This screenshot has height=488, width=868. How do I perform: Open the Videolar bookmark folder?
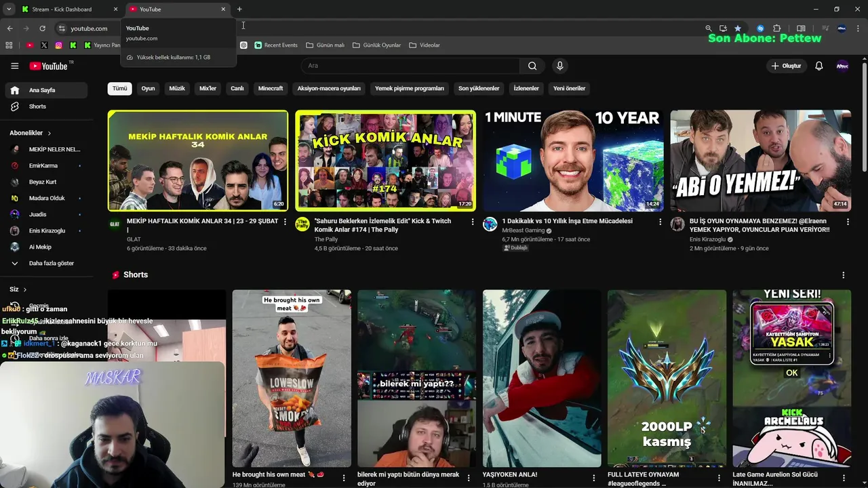coord(425,45)
